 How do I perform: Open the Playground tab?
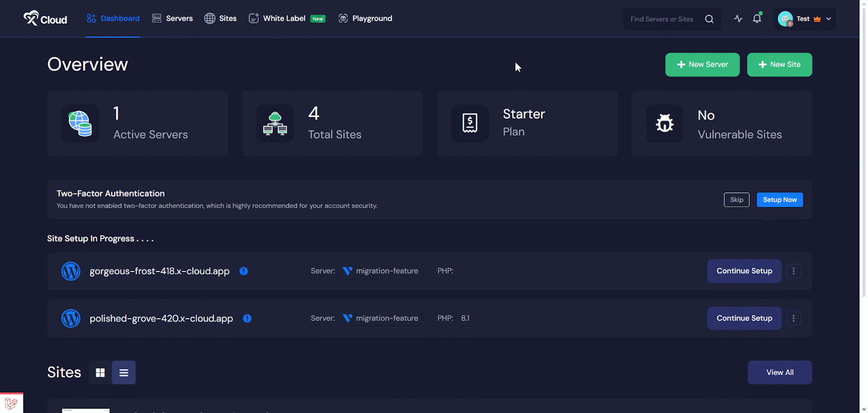point(365,18)
